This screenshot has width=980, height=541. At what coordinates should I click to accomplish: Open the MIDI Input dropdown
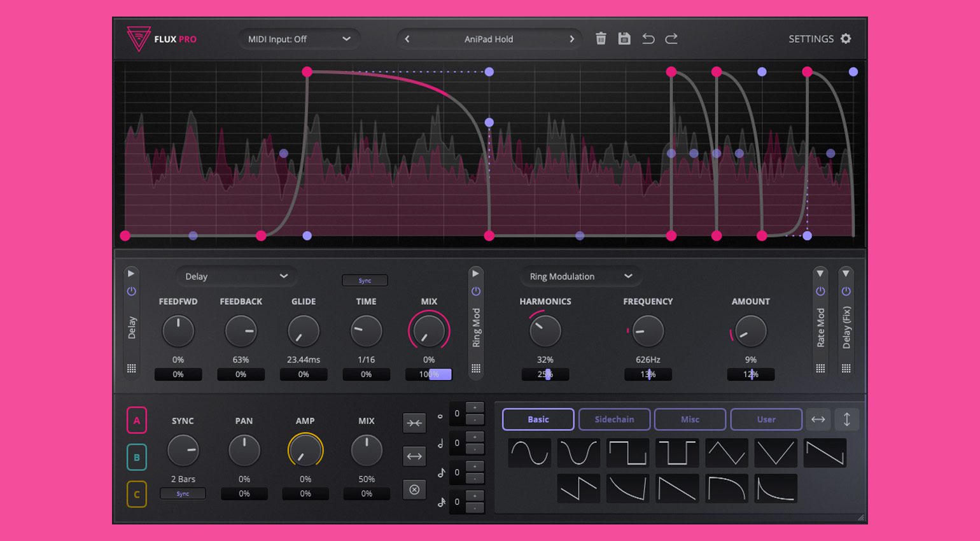point(299,39)
